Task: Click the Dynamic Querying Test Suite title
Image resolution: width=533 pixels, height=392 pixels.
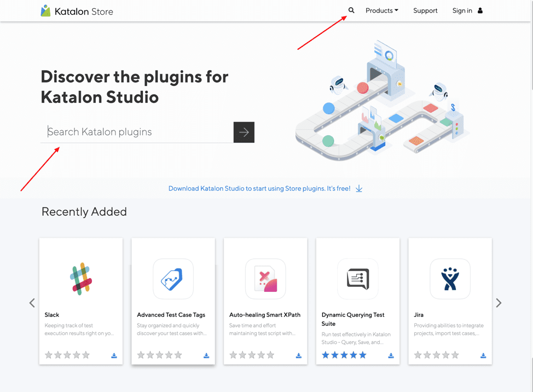Action: point(353,319)
